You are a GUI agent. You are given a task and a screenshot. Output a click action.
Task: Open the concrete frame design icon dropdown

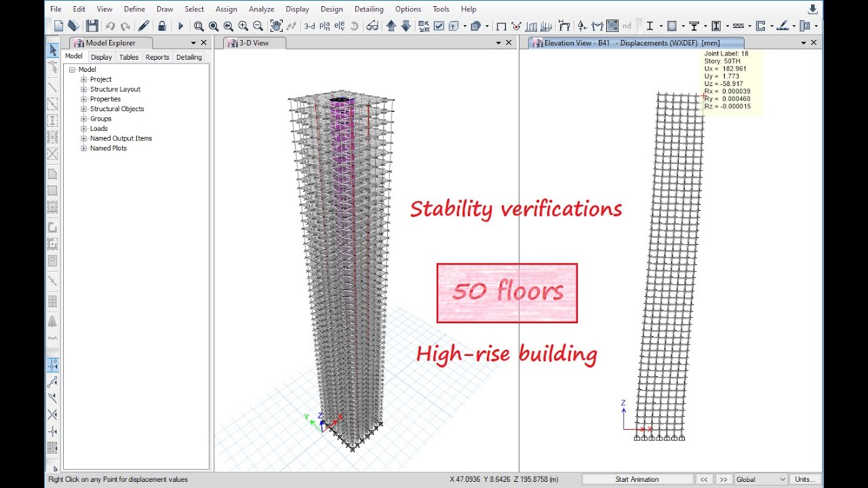(683, 26)
